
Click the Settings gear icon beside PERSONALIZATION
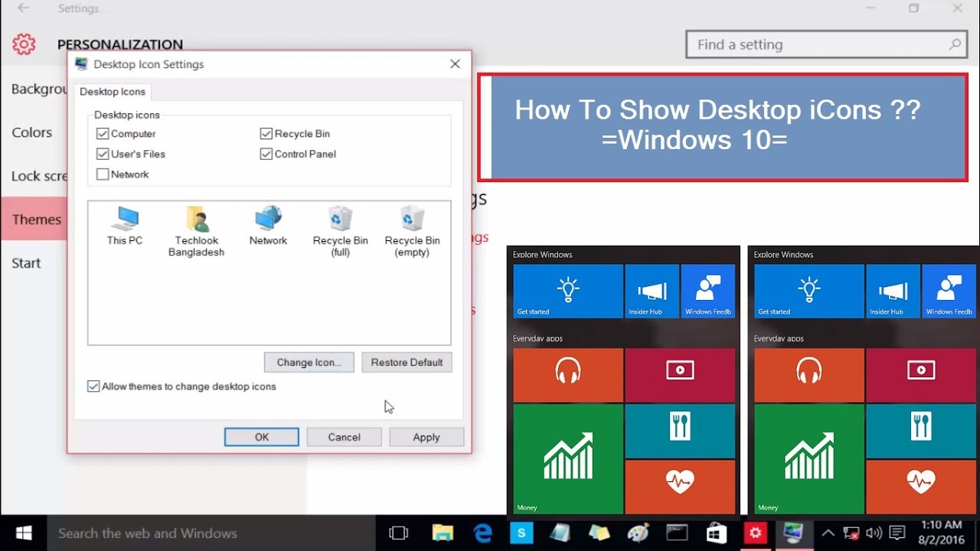24,44
